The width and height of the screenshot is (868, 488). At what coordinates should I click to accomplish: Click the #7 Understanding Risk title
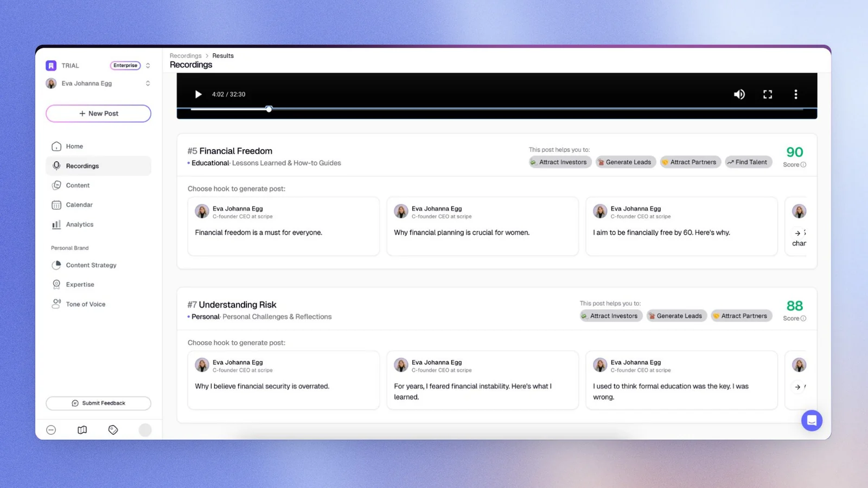[x=232, y=305]
